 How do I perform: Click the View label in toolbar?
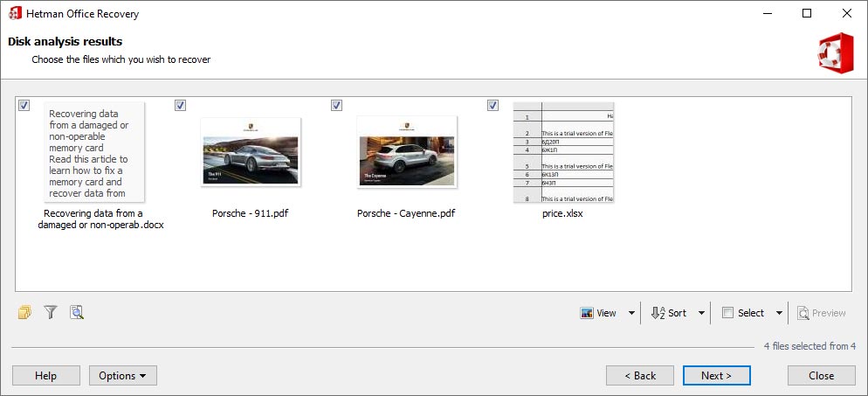click(x=606, y=313)
